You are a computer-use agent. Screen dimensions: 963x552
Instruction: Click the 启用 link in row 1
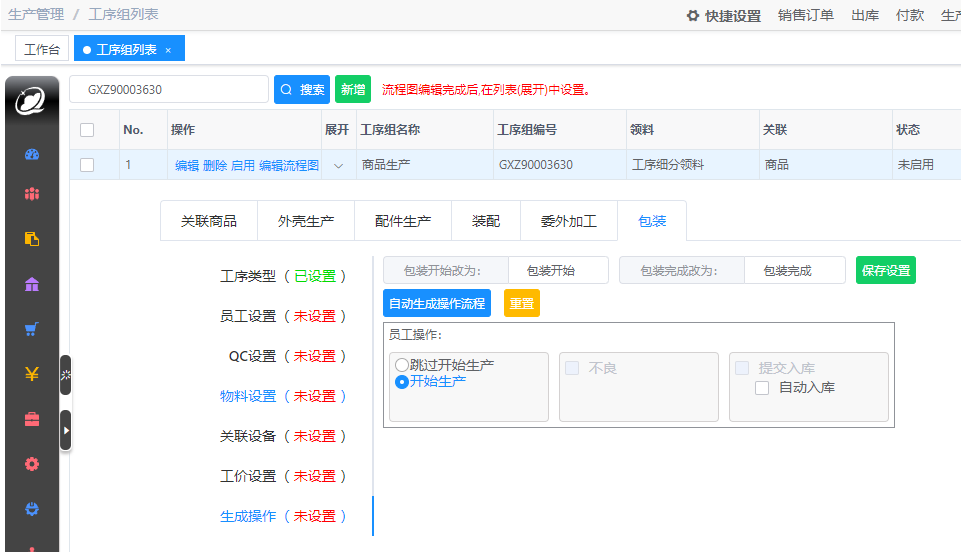coord(243,166)
